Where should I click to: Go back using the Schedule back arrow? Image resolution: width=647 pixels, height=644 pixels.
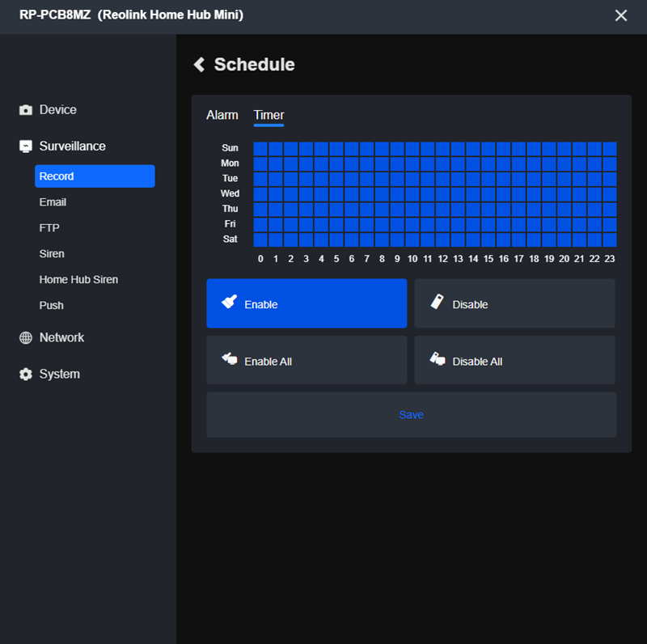(199, 65)
